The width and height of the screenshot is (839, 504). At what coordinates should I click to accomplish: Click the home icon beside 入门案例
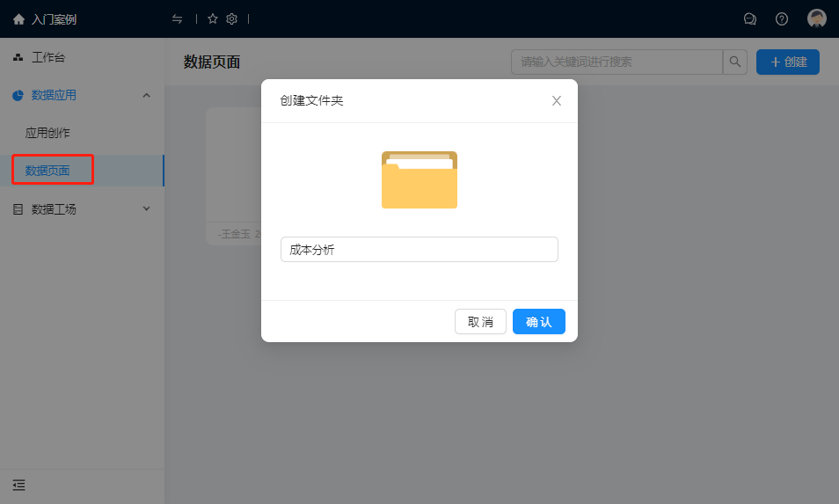pos(18,19)
